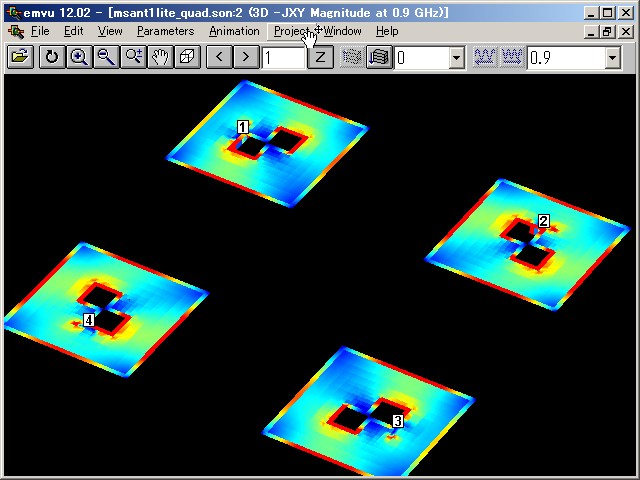This screenshot has height=480, width=640.
Task: Click port label 1 on top antenna
Action: coord(243,127)
